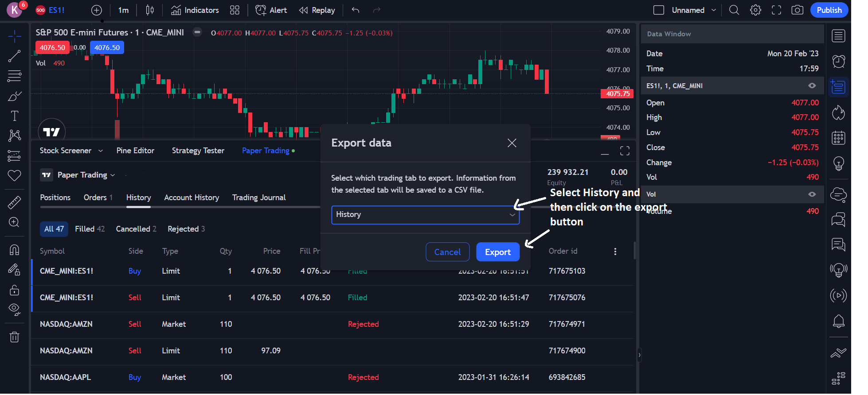This screenshot has width=868, height=395.
Task: Toggle visibility of Vol indicator data
Action: click(812, 194)
